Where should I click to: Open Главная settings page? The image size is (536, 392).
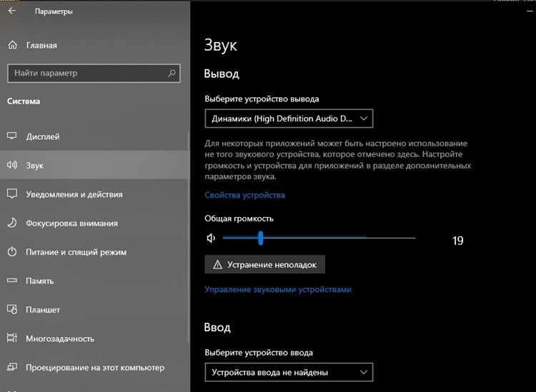pos(94,45)
